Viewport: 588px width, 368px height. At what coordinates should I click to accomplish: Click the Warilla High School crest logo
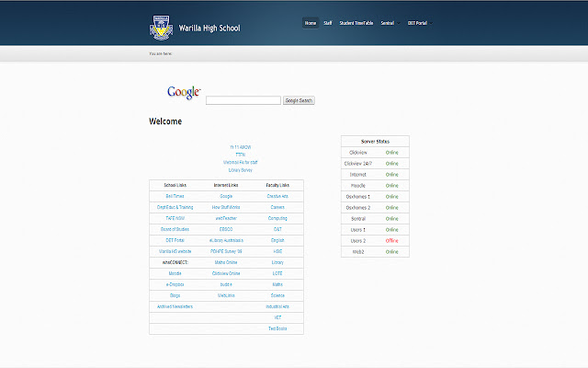click(162, 28)
